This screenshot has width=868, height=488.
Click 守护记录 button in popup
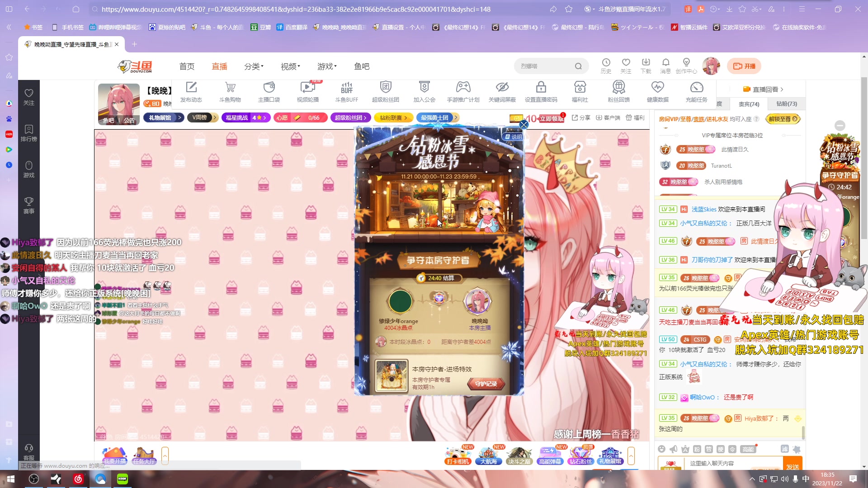click(486, 384)
